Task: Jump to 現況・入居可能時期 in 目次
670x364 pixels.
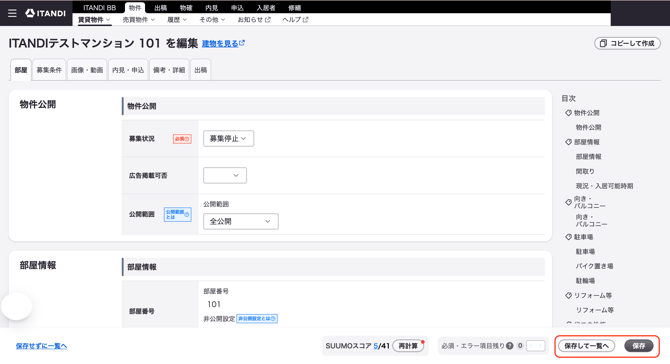Action: pos(604,186)
